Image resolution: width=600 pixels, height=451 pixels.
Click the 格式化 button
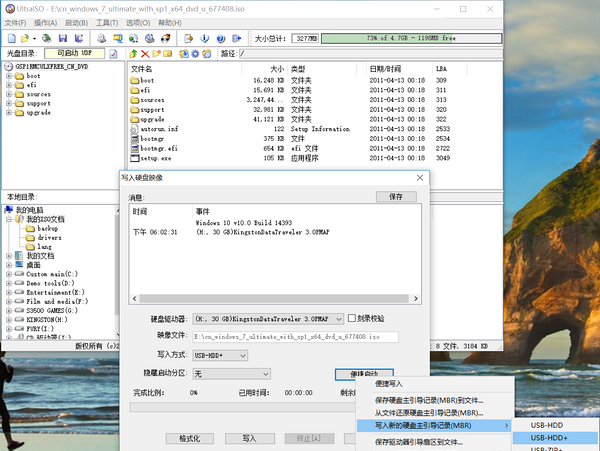pos(190,438)
